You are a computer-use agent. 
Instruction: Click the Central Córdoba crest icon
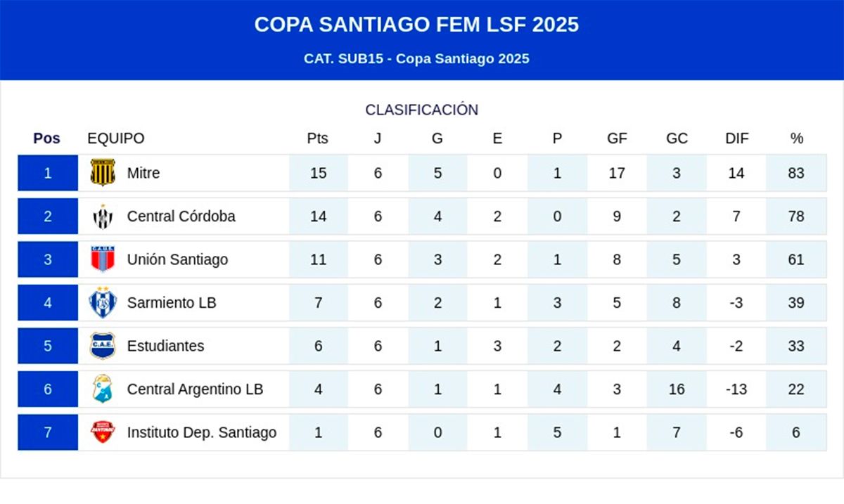(103, 217)
